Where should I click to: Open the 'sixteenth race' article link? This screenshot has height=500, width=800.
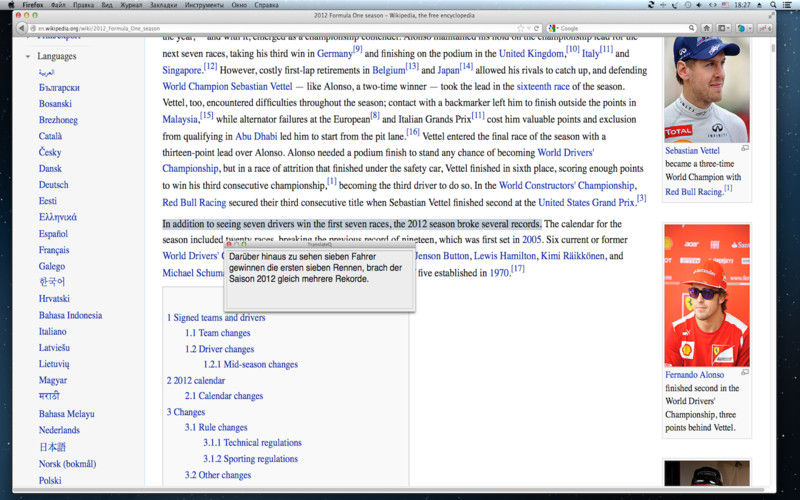pos(543,86)
